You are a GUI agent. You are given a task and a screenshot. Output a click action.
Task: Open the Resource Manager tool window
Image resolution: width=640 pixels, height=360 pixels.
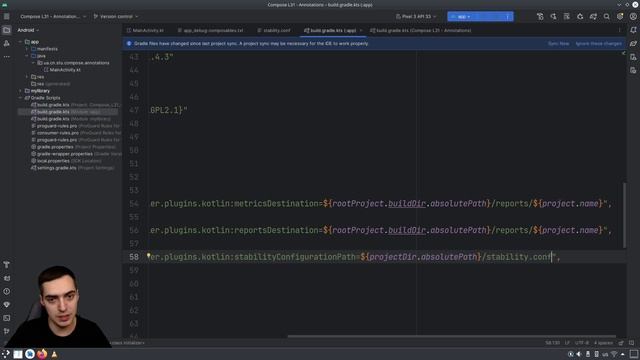tap(7, 43)
